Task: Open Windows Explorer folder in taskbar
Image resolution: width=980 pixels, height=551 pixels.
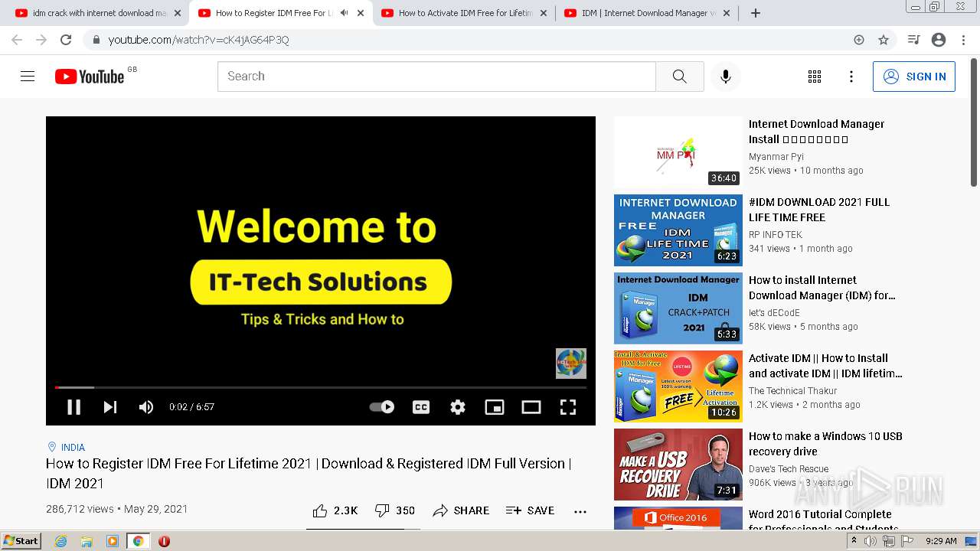Action: (x=87, y=541)
